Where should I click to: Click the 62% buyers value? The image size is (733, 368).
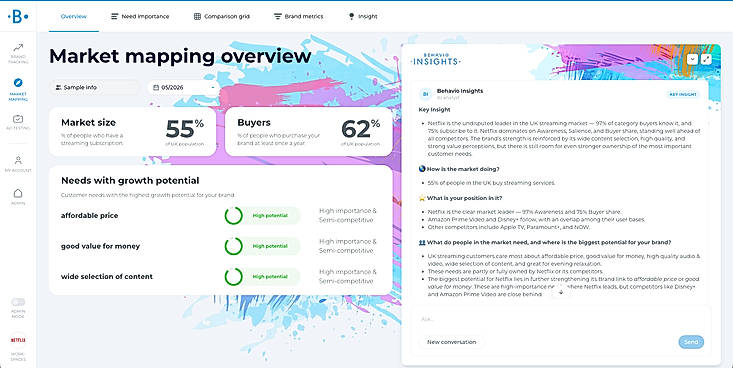pos(360,129)
